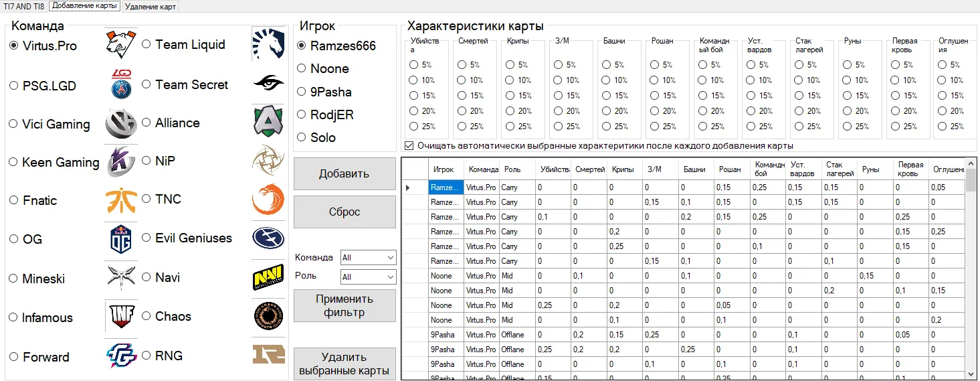Click Удалить выбранные карты button
This screenshot has height=381, width=980.
[x=345, y=364]
